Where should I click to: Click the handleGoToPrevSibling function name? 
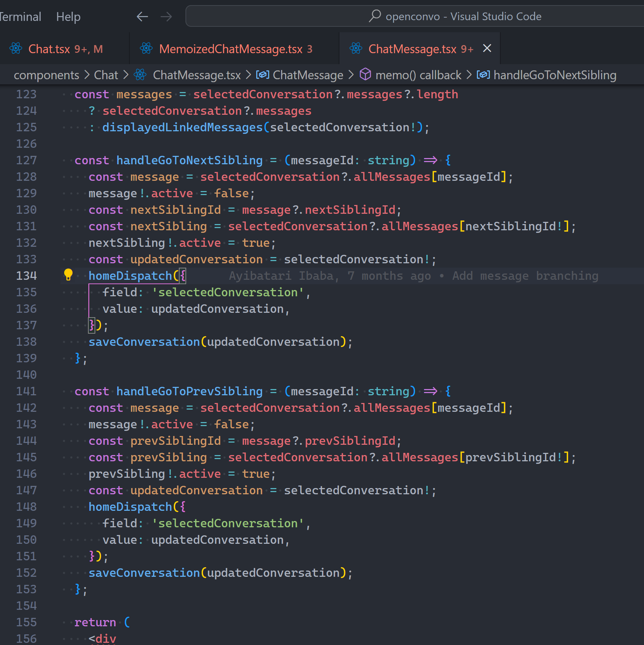(189, 391)
